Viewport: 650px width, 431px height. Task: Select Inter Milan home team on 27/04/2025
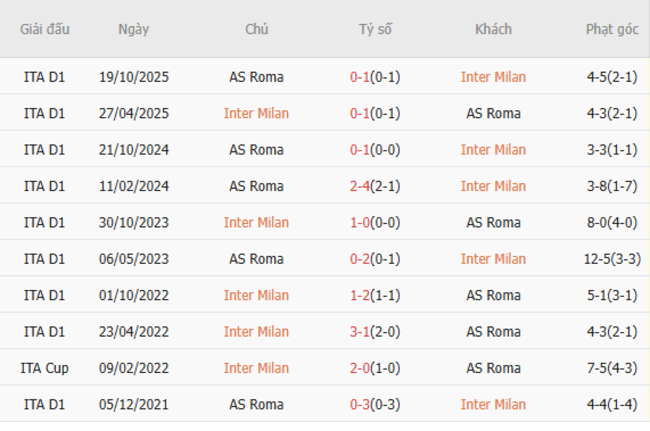pyautogui.click(x=256, y=113)
